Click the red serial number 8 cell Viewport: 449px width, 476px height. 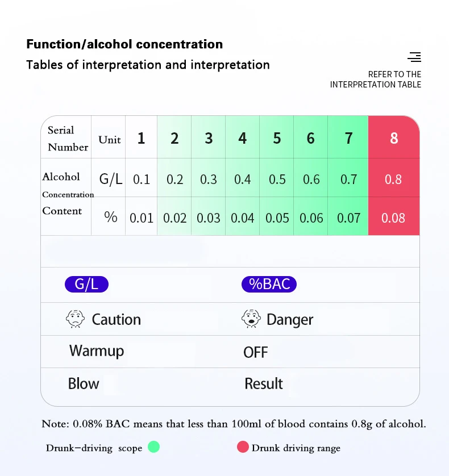click(x=394, y=137)
